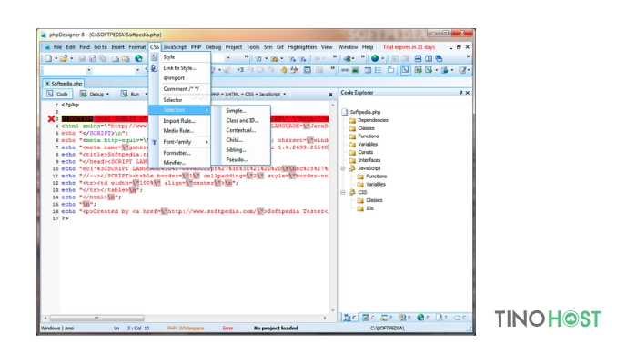Click the split horizontally layout icon

point(418,58)
